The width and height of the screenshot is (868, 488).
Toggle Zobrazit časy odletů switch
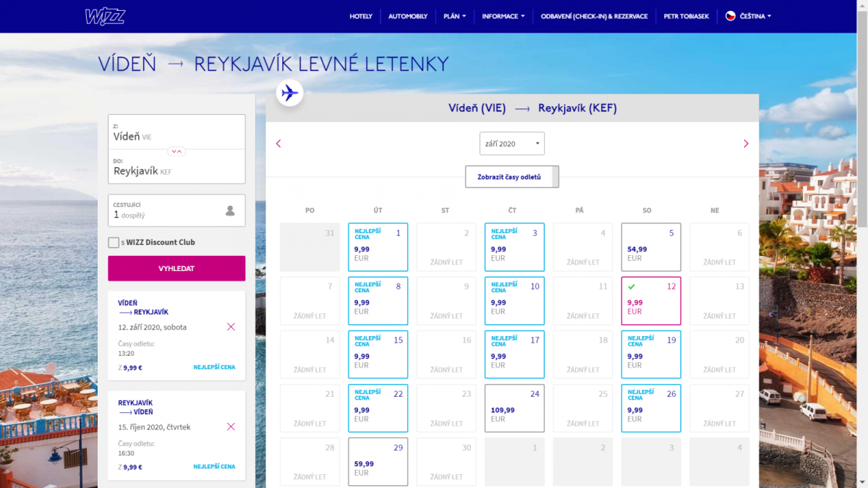[x=555, y=177]
